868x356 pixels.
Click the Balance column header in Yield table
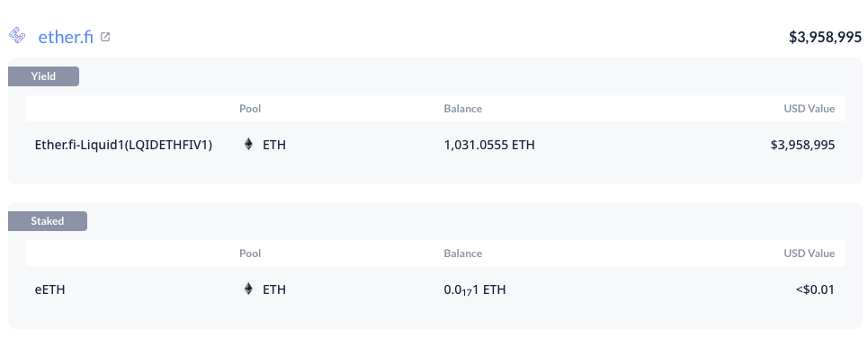coord(463,109)
